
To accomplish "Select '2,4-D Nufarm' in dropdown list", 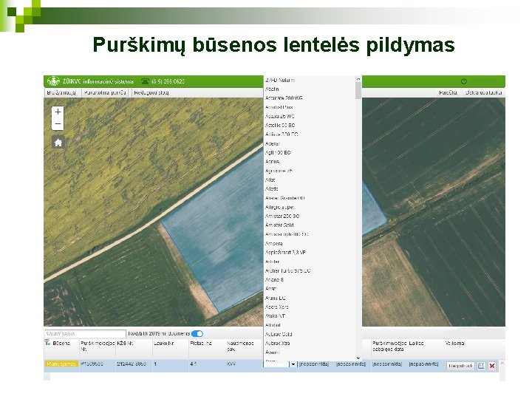I will (x=280, y=80).
